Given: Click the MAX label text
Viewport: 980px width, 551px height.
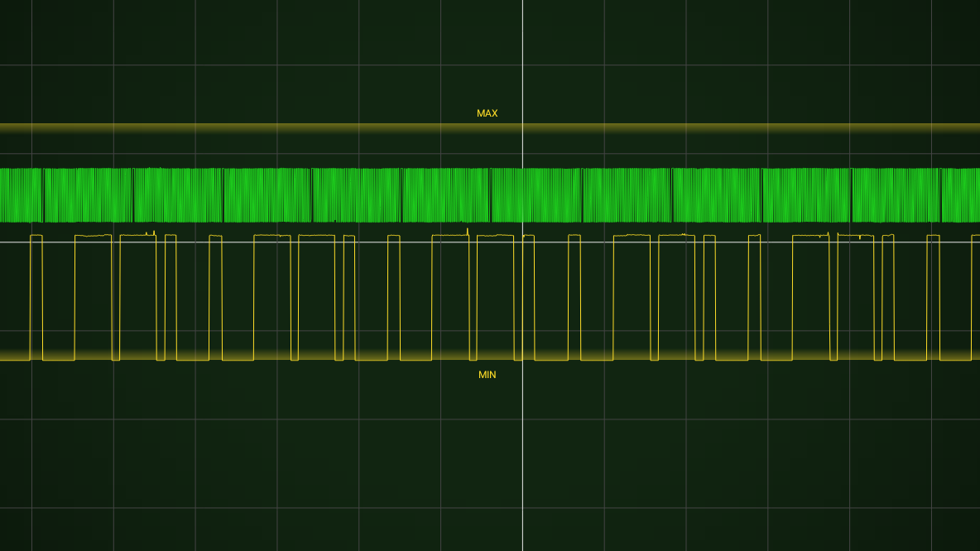Looking at the screenshot, I should click(x=487, y=113).
